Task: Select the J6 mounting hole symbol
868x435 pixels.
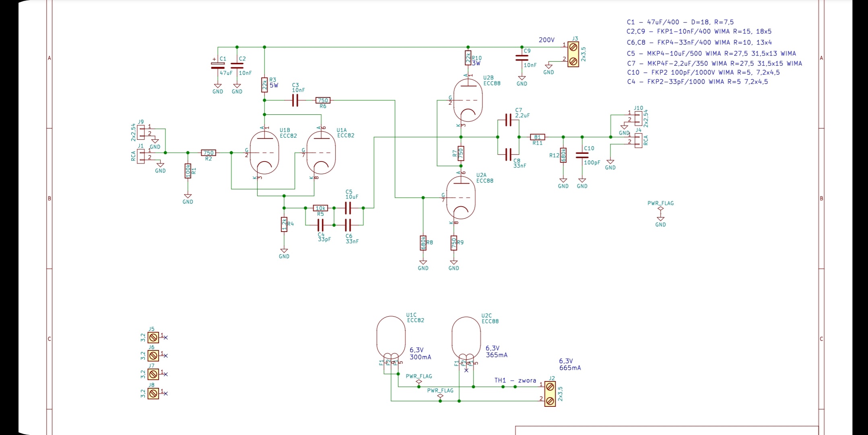Action: [153, 356]
